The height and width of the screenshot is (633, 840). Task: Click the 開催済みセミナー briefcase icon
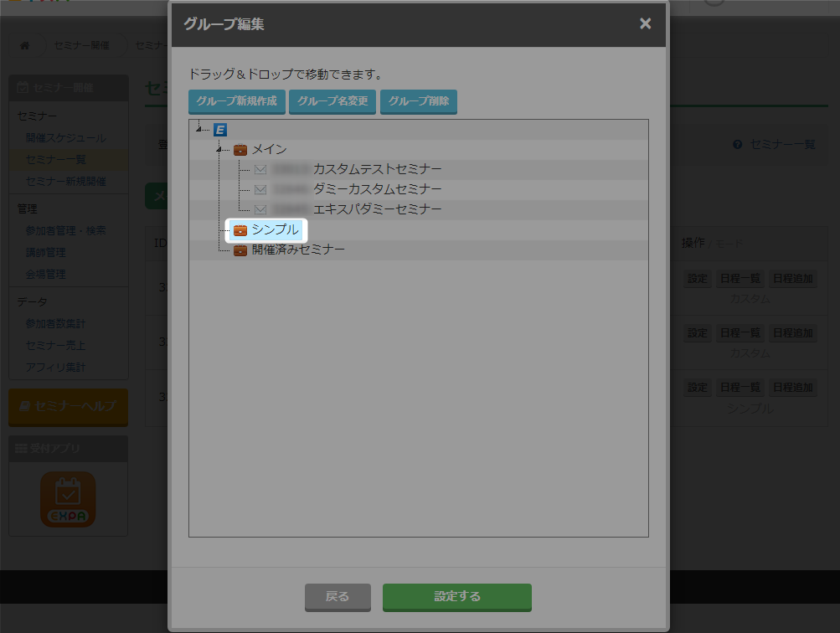coord(240,250)
